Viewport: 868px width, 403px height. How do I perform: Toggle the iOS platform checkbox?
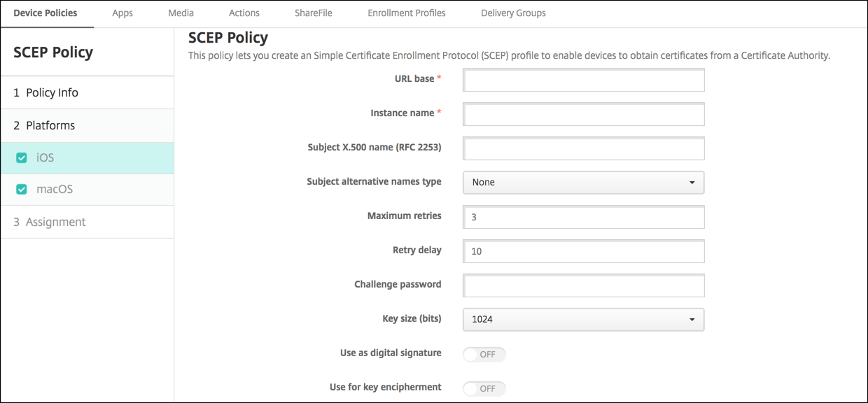coord(22,158)
